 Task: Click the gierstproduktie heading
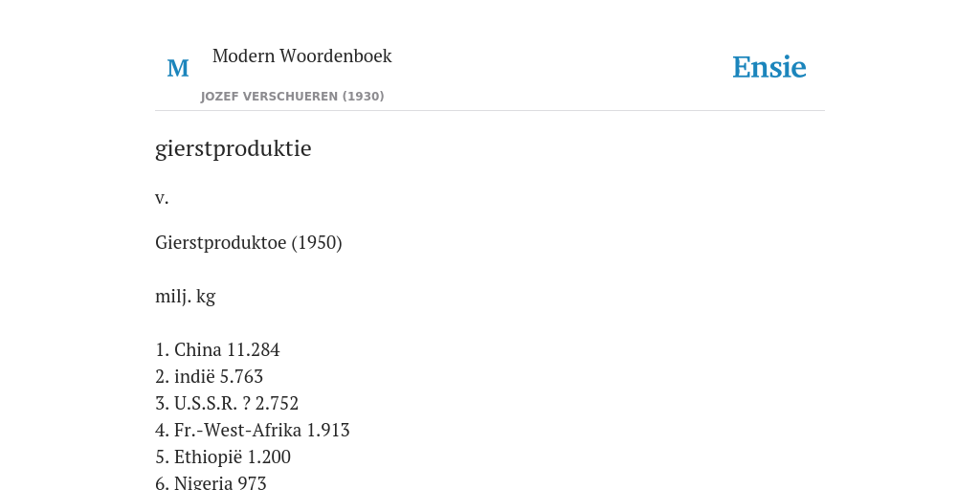[234, 148]
